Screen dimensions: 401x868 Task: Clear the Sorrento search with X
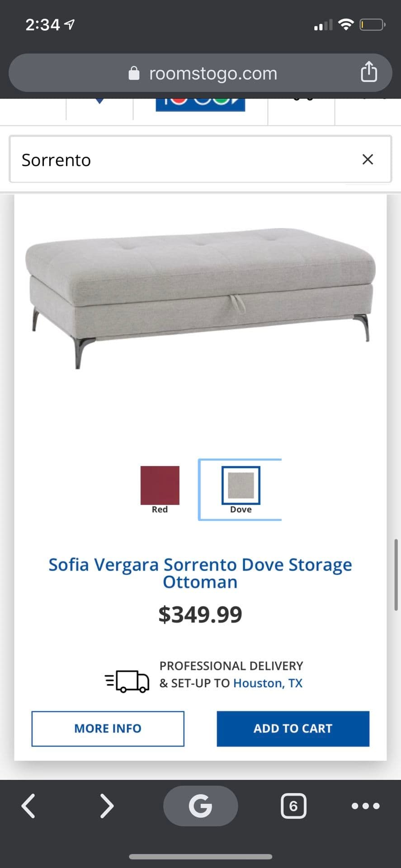point(368,159)
